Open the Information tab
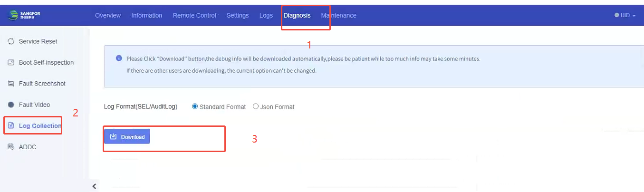644x192 pixels. [x=147, y=15]
